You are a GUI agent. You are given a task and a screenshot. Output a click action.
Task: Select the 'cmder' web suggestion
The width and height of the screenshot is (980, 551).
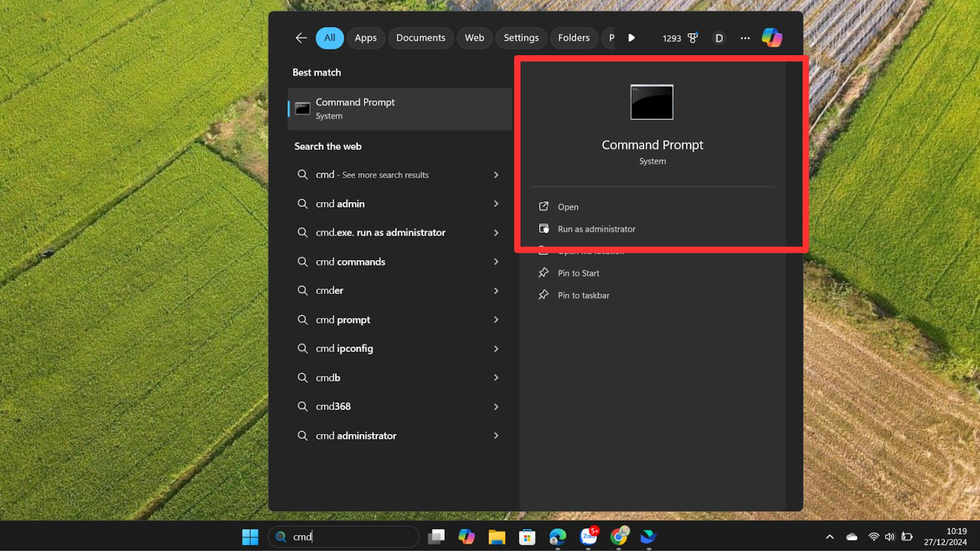pos(399,291)
